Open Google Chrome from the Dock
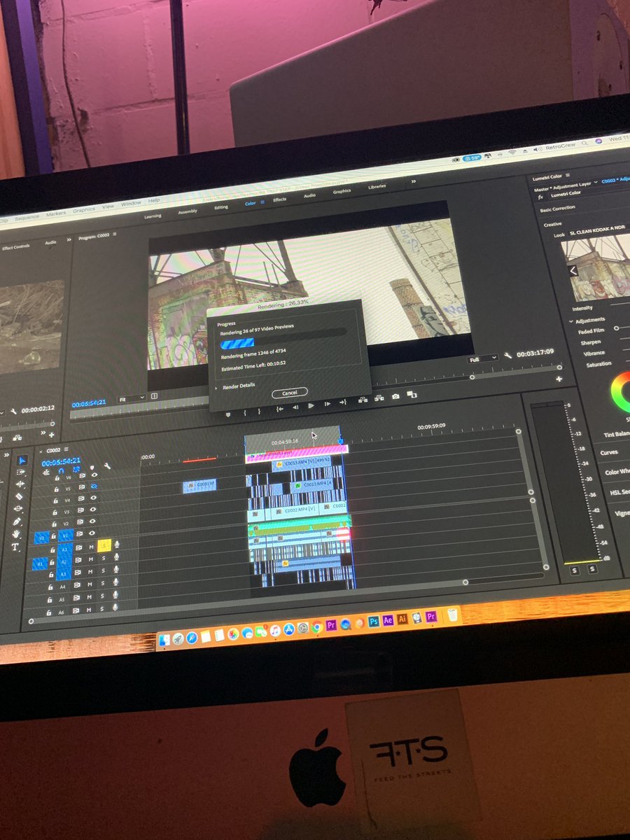This screenshot has width=630, height=840. point(316,626)
